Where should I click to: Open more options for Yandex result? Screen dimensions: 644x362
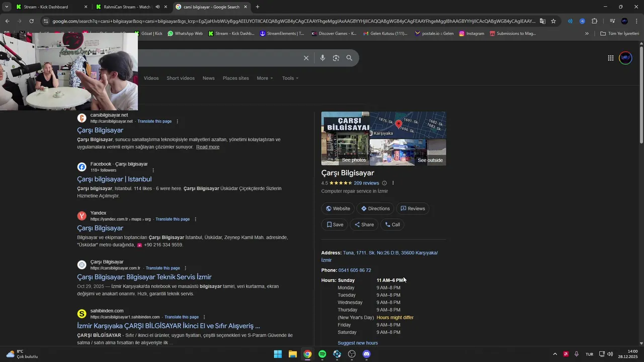[195, 219]
